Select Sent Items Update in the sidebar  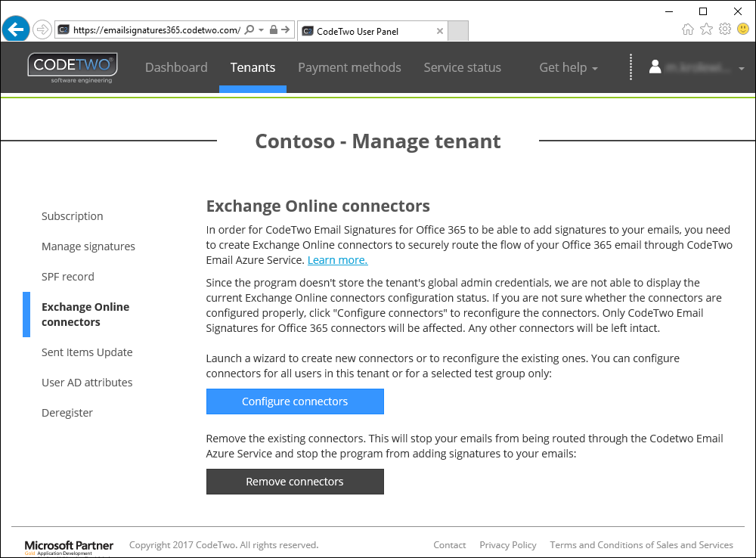[x=87, y=352]
